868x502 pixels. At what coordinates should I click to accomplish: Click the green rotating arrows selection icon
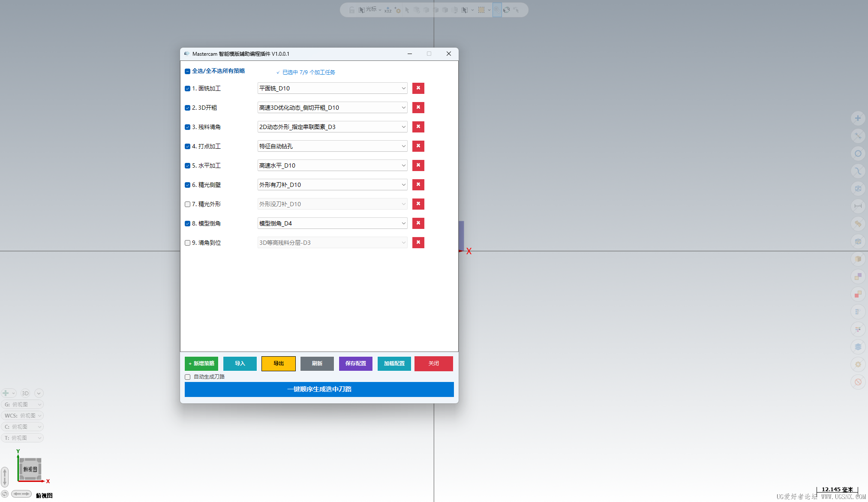tap(506, 10)
